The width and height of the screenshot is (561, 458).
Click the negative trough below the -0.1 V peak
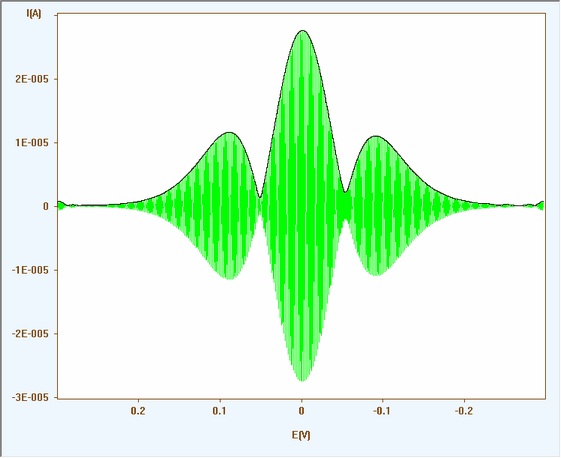coord(377,275)
